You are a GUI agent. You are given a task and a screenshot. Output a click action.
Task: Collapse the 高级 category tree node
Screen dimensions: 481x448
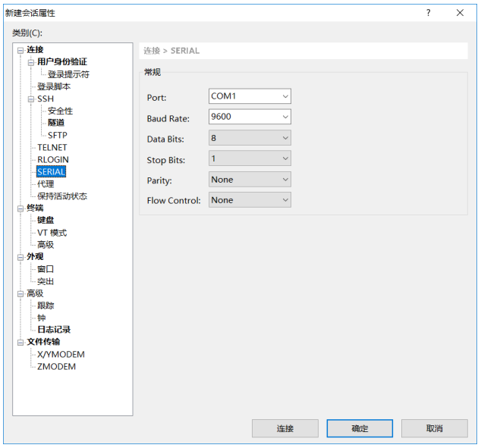point(20,294)
